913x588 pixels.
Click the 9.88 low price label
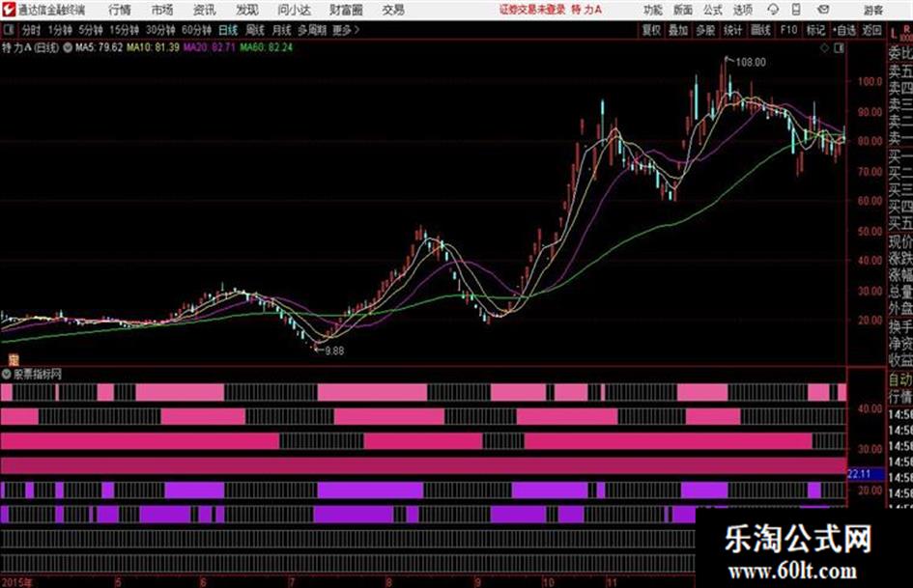[334, 351]
